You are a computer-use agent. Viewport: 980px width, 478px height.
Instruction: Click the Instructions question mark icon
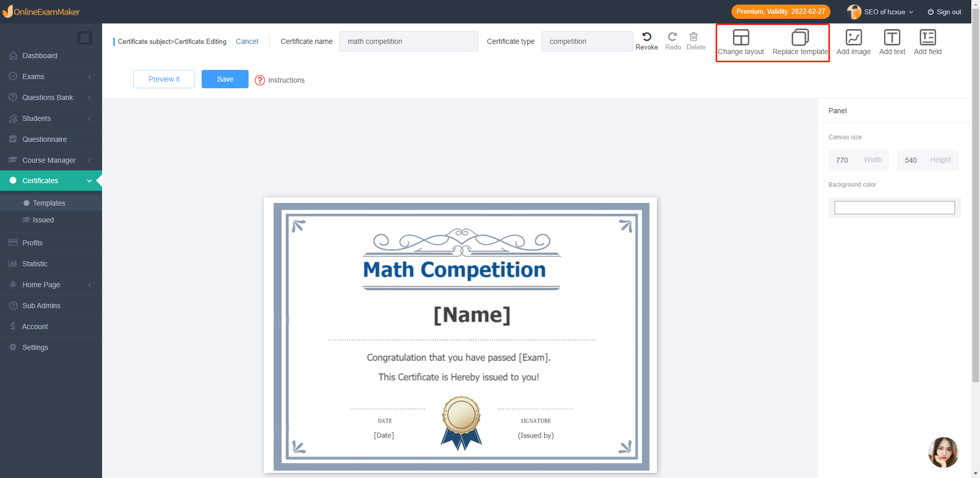(260, 80)
